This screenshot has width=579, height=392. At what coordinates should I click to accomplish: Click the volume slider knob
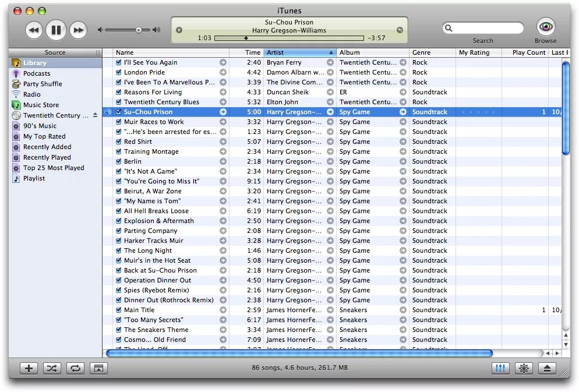(139, 30)
